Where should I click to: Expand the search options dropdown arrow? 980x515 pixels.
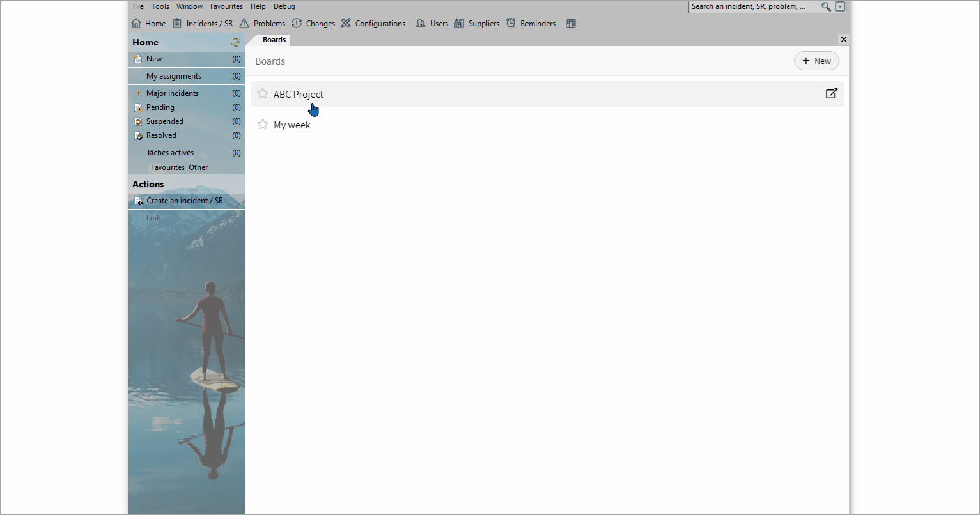[840, 7]
